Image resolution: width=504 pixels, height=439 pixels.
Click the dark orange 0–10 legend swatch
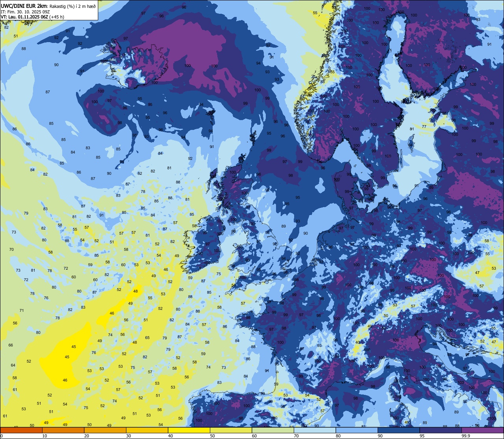click(x=21, y=430)
